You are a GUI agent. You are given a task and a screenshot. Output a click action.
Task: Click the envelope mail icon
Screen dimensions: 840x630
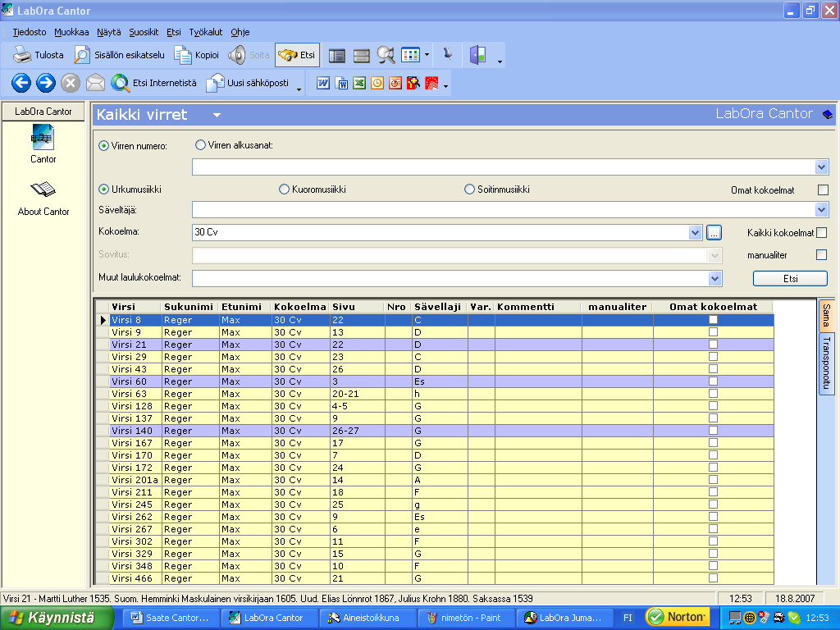pyautogui.click(x=95, y=83)
